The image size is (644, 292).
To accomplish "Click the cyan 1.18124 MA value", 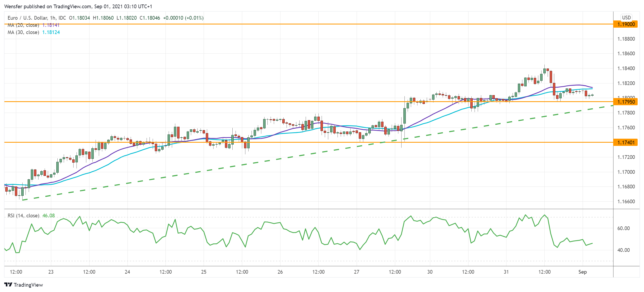I will click(51, 32).
